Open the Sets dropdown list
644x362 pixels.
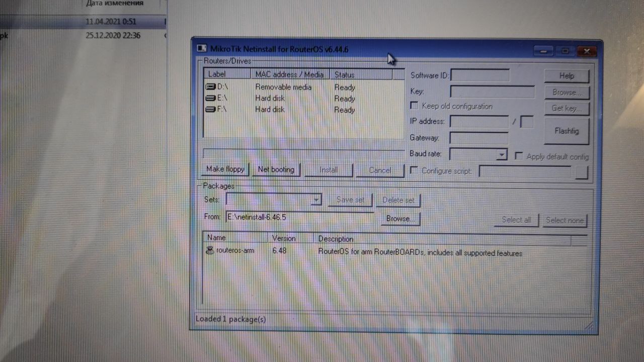[315, 200]
